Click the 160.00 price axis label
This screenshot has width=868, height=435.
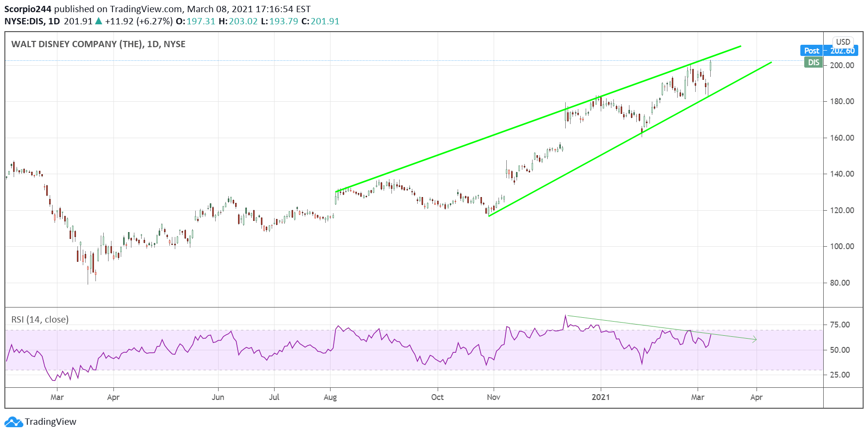pyautogui.click(x=842, y=138)
